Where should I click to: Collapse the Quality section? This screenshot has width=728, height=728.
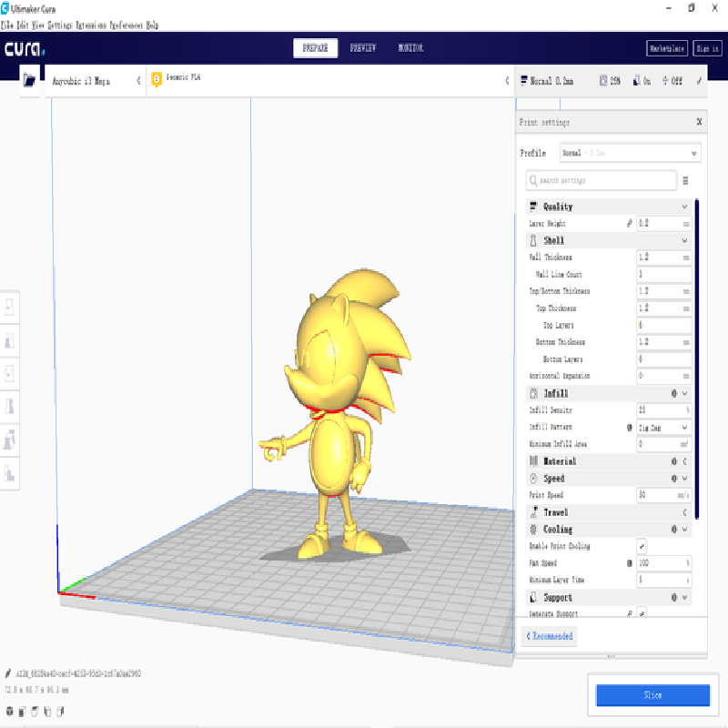point(684,207)
